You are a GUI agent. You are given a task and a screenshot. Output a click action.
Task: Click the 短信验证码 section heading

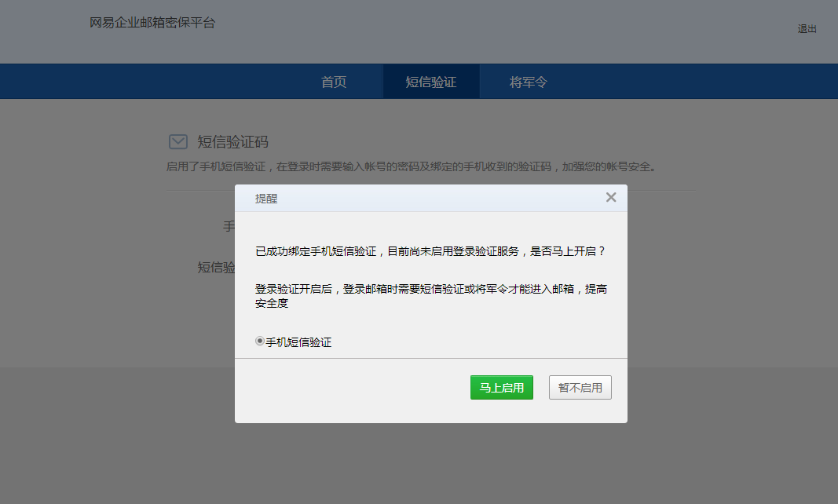point(232,142)
